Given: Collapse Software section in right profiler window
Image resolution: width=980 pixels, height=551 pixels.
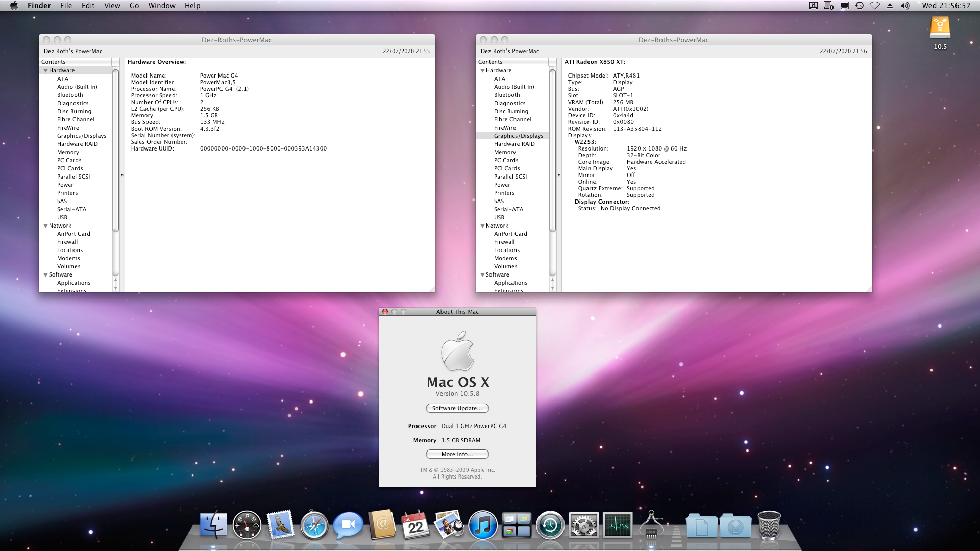Looking at the screenshot, I should point(482,275).
